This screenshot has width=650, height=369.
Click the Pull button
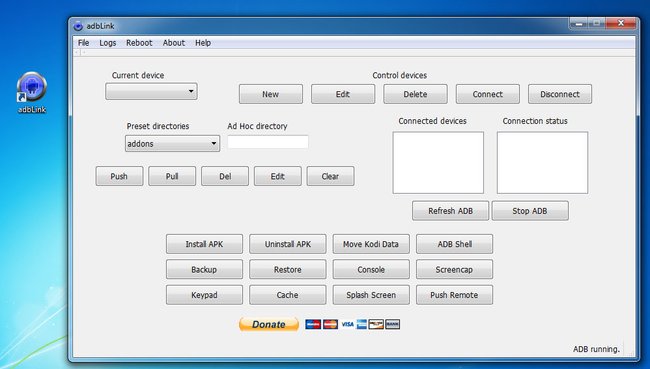click(x=172, y=176)
